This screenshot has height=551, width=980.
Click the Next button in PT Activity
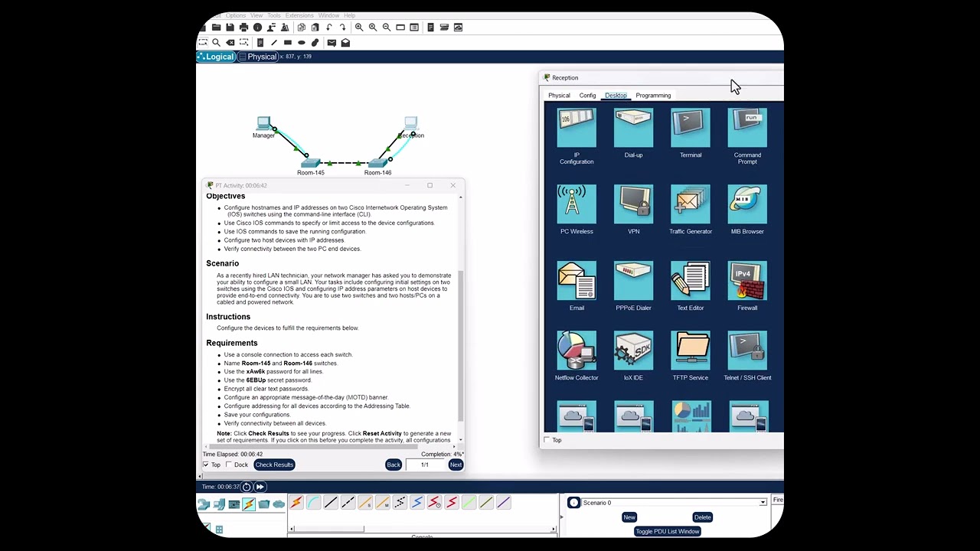click(456, 465)
